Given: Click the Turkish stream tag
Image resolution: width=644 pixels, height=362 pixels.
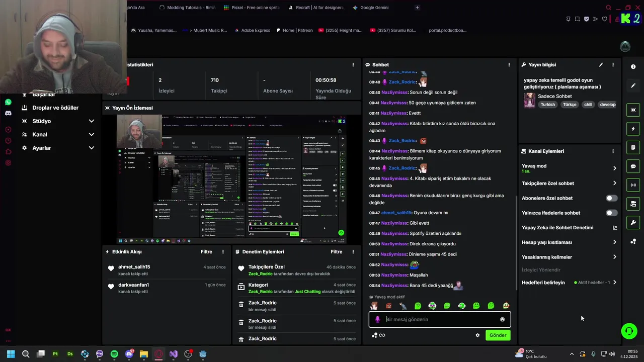Looking at the screenshot, I should (547, 105).
